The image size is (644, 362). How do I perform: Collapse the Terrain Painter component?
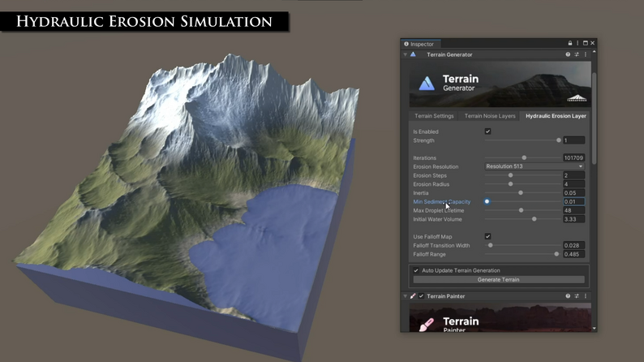[x=406, y=295]
